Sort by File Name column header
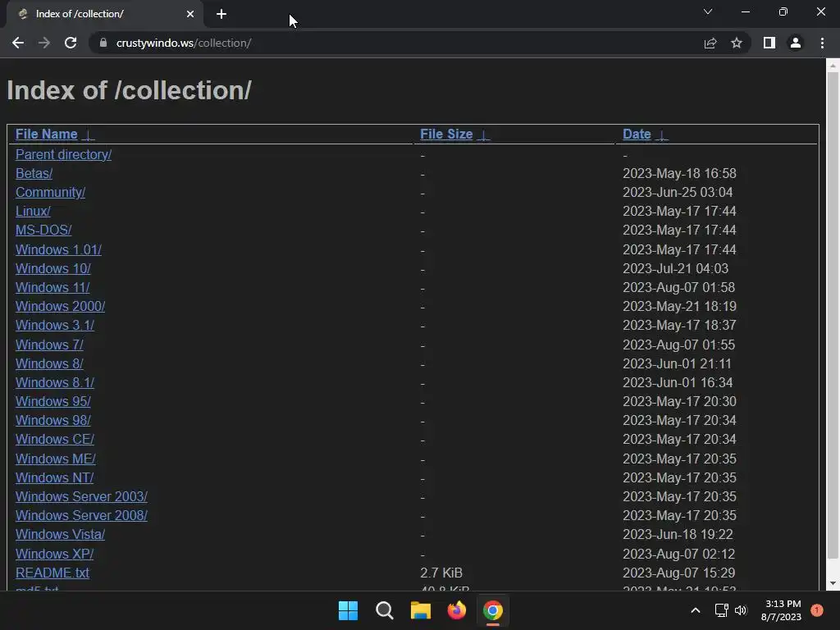This screenshot has height=630, width=840. coord(47,134)
